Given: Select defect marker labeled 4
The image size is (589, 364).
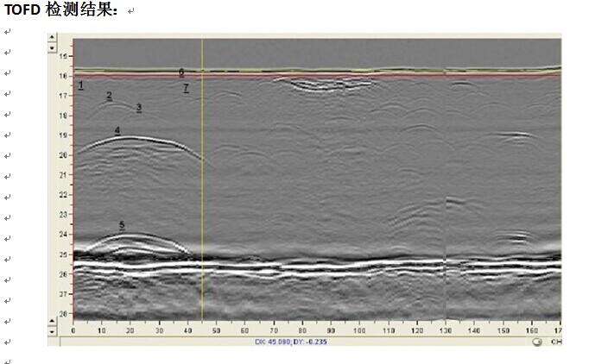Looking at the screenshot, I should [x=117, y=130].
